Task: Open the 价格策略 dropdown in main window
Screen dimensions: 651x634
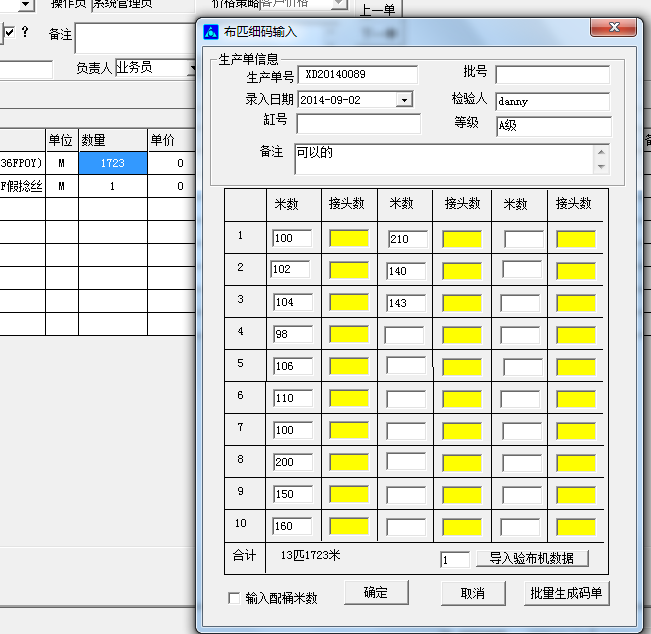Action: (x=339, y=3)
